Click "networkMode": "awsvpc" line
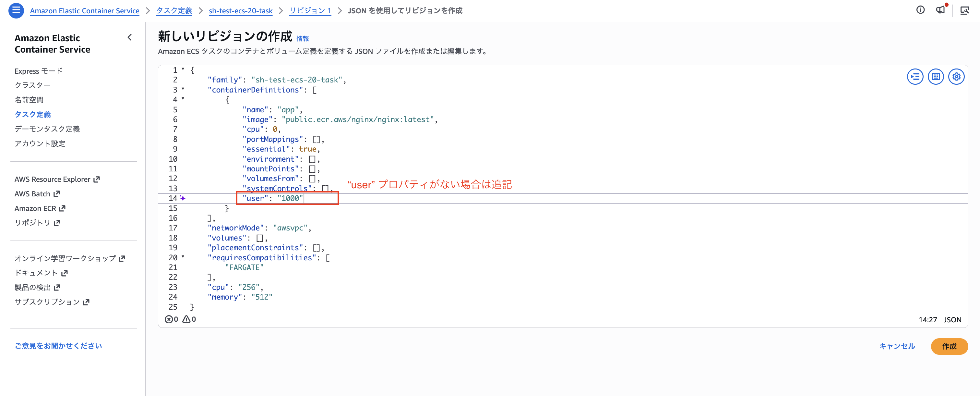This screenshot has height=396, width=980. click(x=259, y=228)
